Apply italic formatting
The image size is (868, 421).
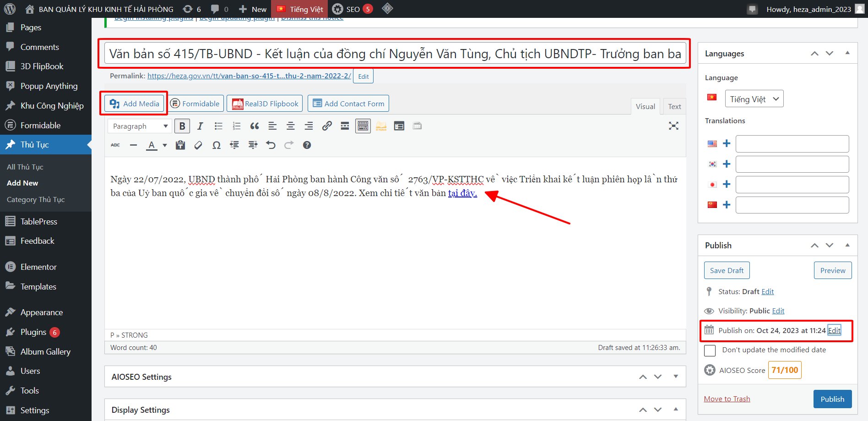[200, 126]
